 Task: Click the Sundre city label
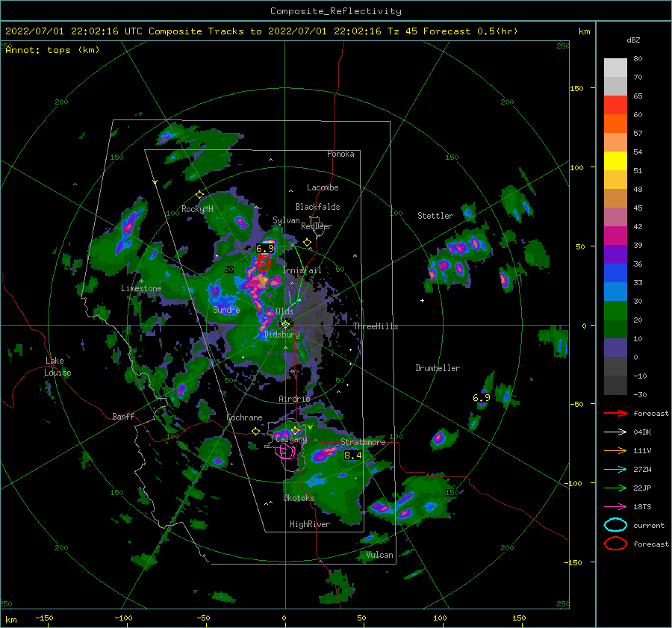[226, 309]
